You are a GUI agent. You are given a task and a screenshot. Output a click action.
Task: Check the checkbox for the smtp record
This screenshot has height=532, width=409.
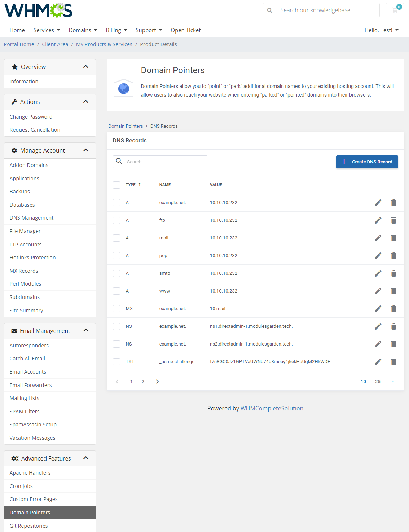116,273
